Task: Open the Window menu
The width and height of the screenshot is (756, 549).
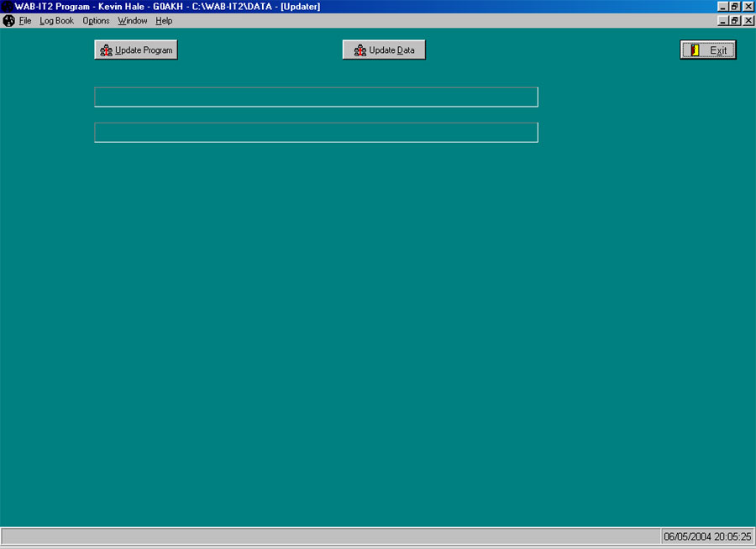Action: click(132, 21)
